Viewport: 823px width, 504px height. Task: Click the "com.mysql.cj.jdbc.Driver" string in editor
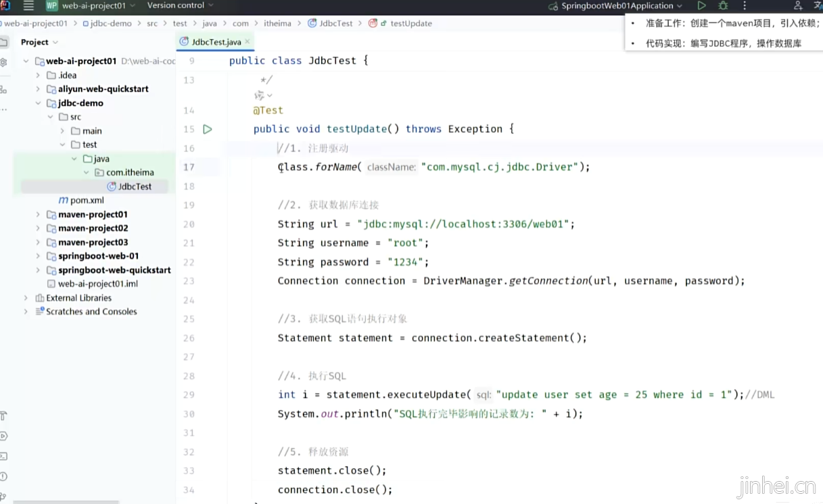pyautogui.click(x=500, y=167)
